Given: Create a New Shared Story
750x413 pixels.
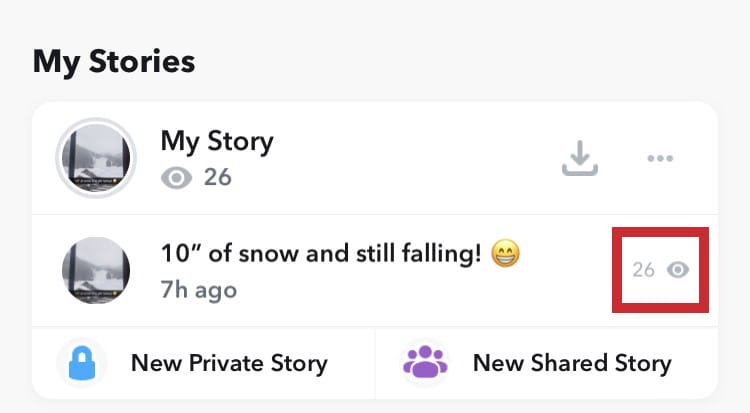Looking at the screenshot, I should tap(571, 362).
